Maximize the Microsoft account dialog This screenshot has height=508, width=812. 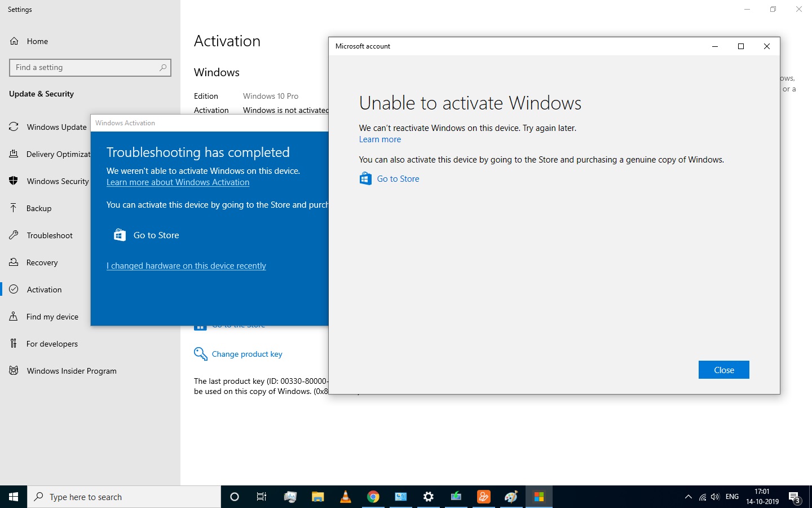[x=741, y=46]
